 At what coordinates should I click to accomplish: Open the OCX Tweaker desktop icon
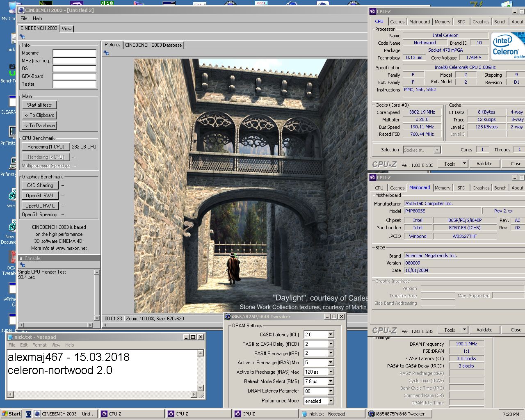click(11, 262)
